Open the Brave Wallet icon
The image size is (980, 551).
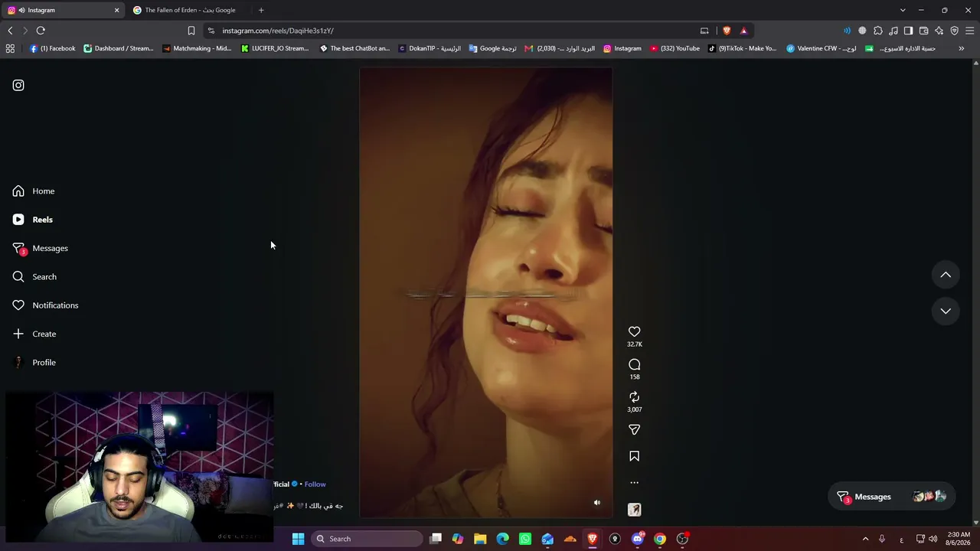(924, 31)
